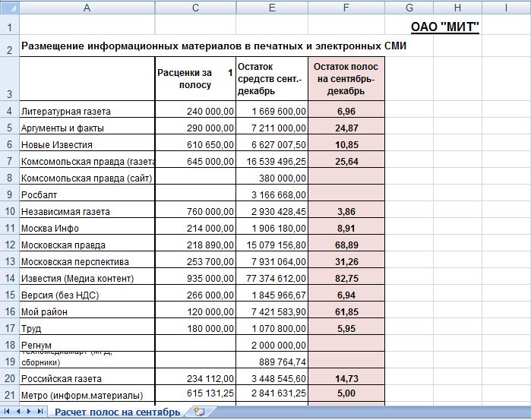Select row 21 header
Viewport: 531px width, 420px height.
(9, 393)
